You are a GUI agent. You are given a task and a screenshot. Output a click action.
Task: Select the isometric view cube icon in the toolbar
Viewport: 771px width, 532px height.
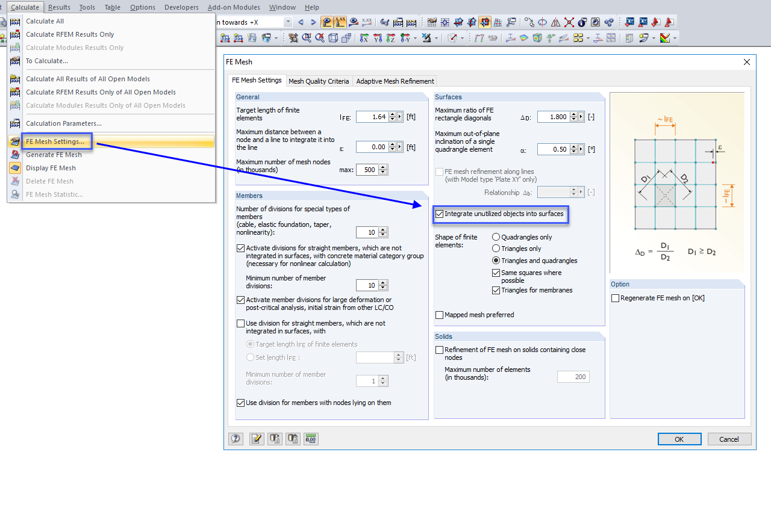(x=332, y=39)
